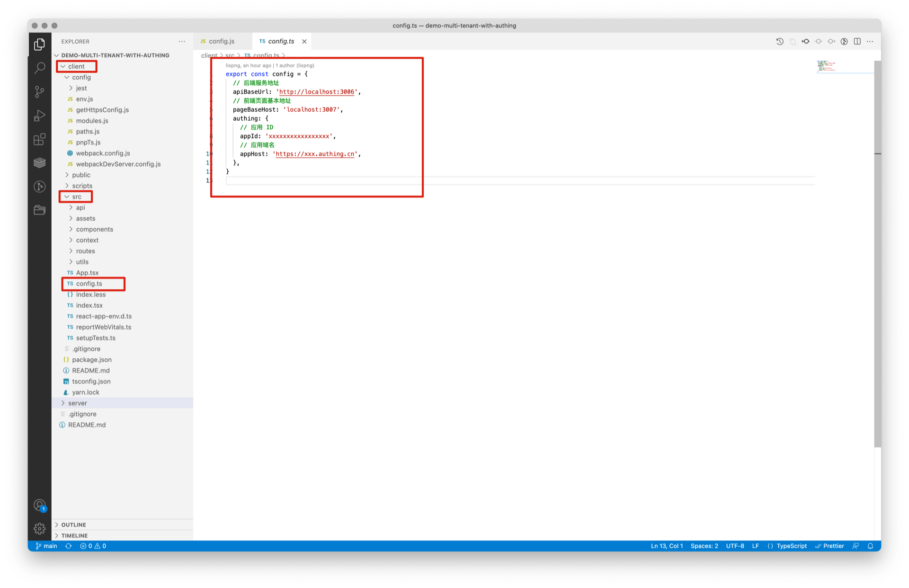
Task: Open file history clock icon in editor toolbar
Action: point(780,41)
